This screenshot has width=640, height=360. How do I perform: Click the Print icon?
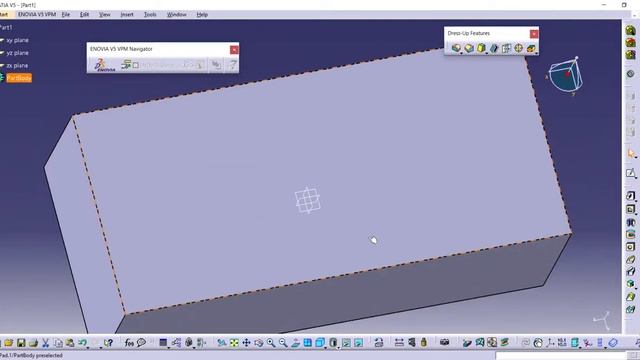click(33, 343)
